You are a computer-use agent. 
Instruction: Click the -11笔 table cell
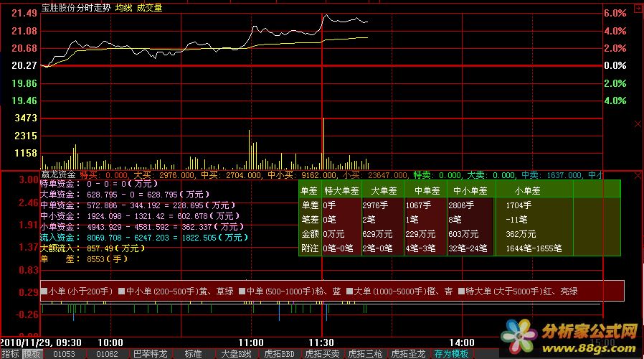516,220
